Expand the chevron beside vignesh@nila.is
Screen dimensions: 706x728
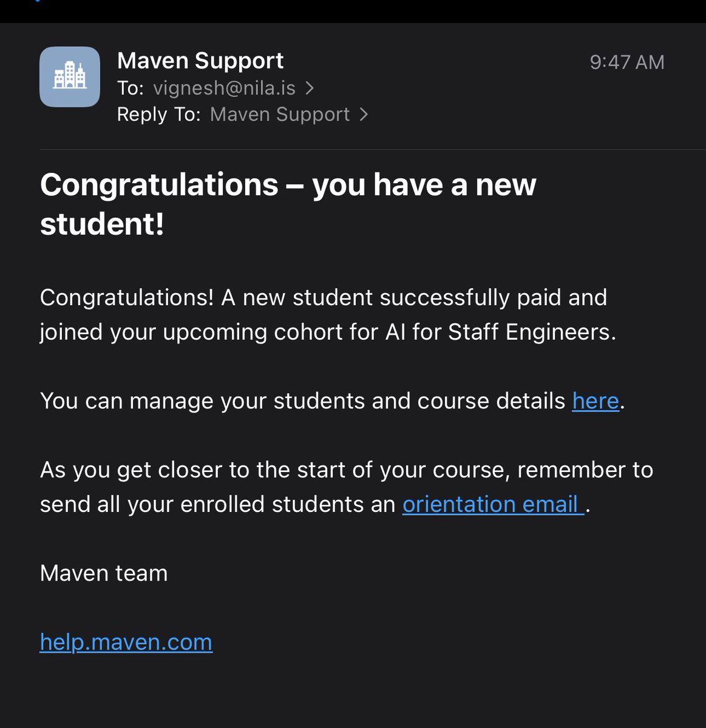pos(310,89)
